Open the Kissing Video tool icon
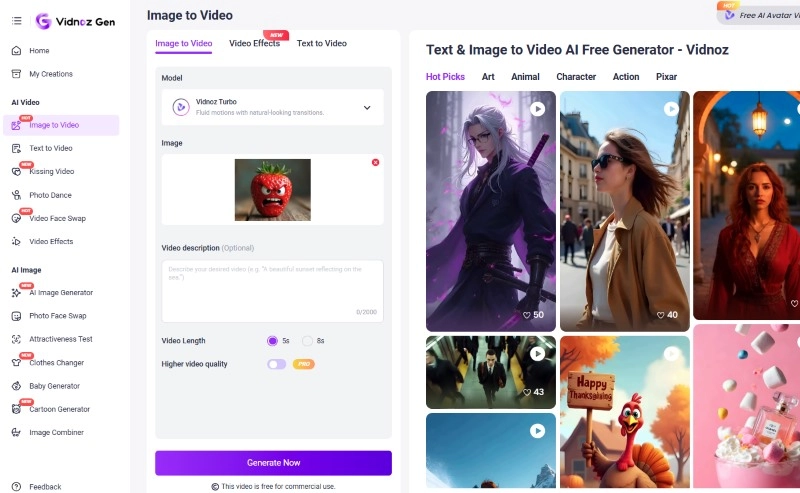 click(x=16, y=171)
